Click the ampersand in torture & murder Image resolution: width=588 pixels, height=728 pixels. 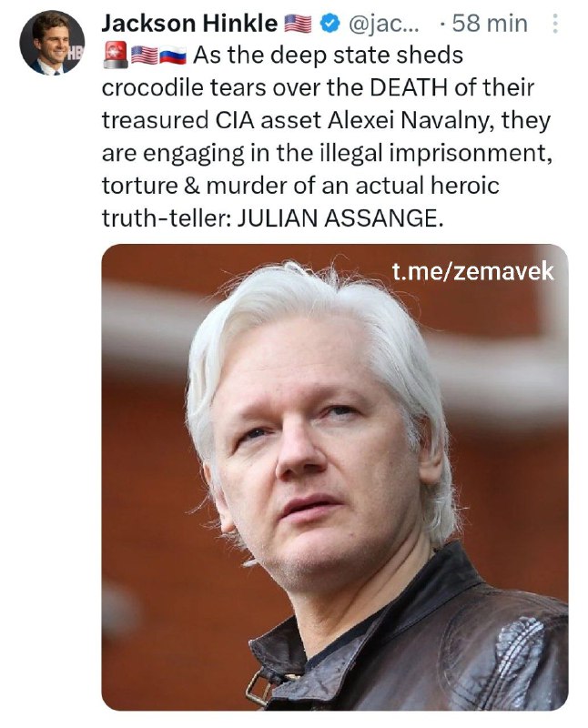(x=191, y=186)
